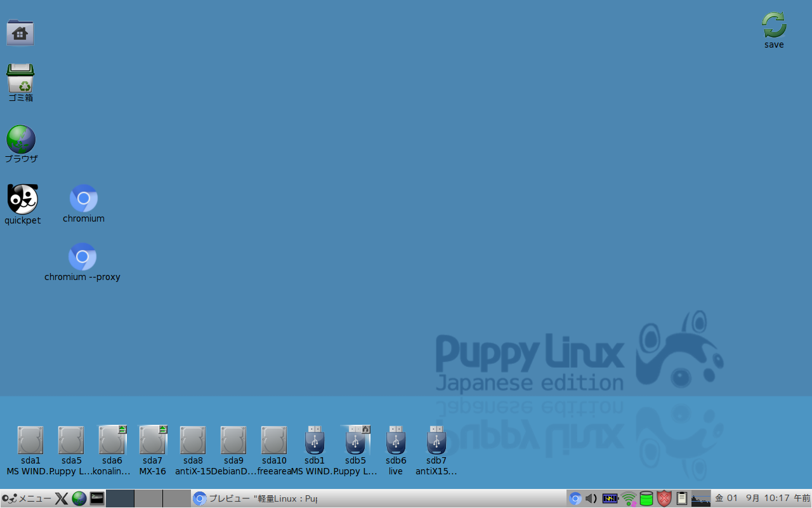This screenshot has height=508, width=812.
Task: Click the CPU load graph
Action: pos(701,498)
